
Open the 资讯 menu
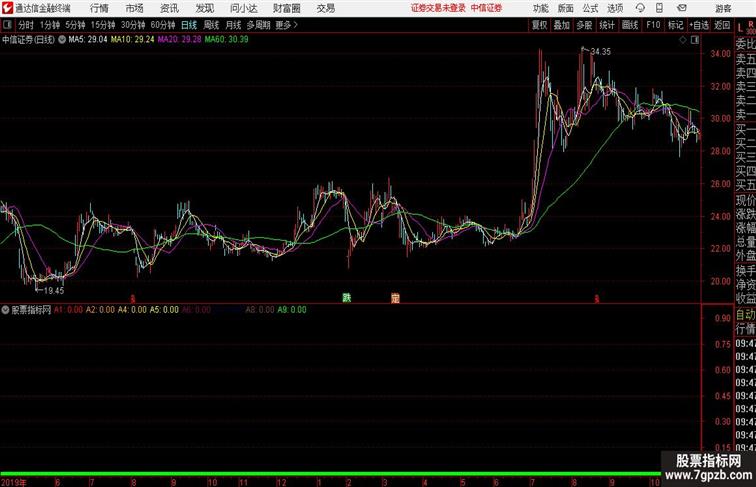click(169, 8)
